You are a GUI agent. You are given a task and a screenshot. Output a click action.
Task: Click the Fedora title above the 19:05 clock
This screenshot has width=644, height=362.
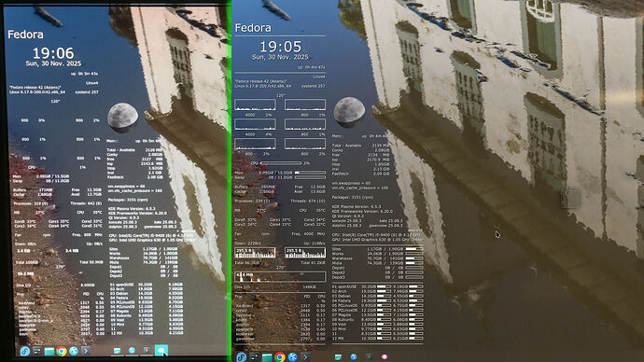[x=253, y=28]
